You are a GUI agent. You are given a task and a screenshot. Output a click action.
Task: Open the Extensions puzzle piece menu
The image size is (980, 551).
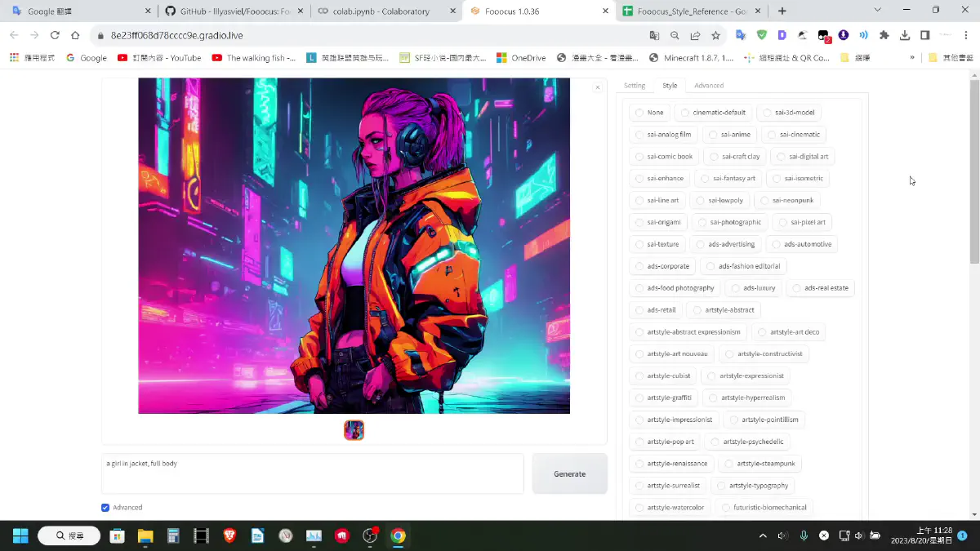[x=884, y=35]
